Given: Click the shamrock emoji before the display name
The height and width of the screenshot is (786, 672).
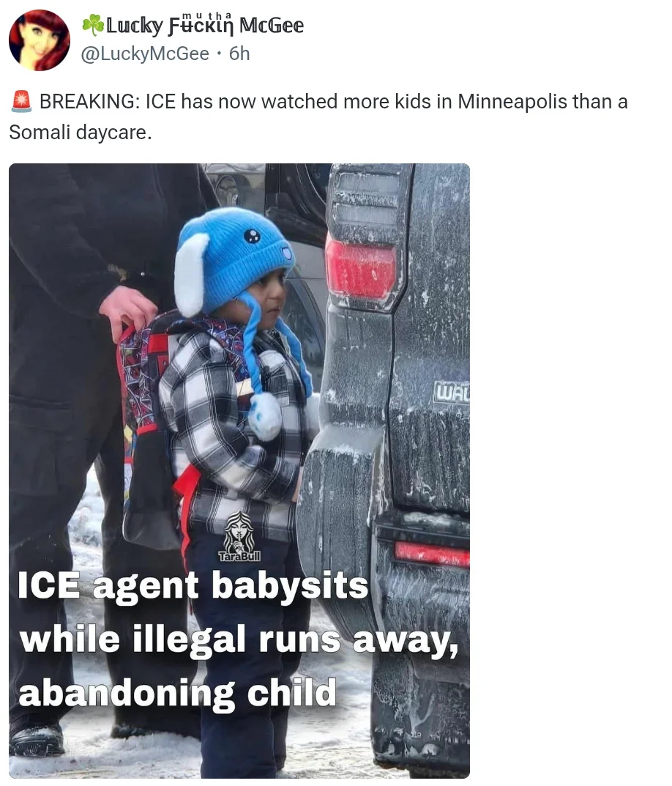Looking at the screenshot, I should point(93,25).
